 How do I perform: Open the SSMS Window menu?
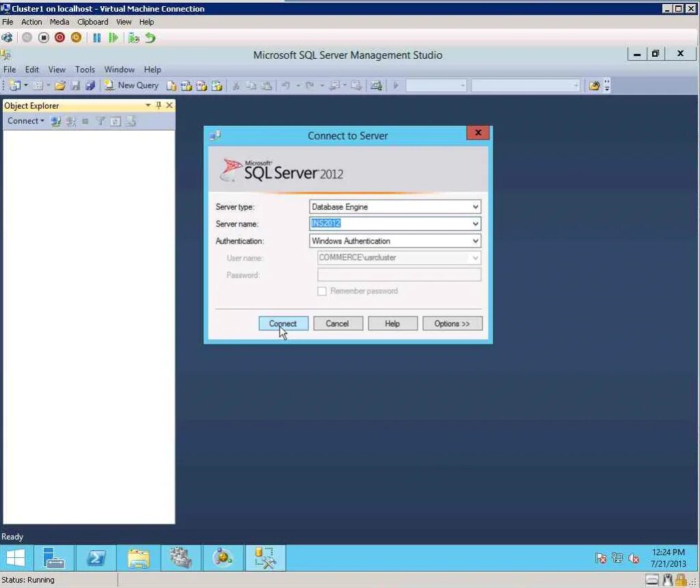click(x=119, y=70)
